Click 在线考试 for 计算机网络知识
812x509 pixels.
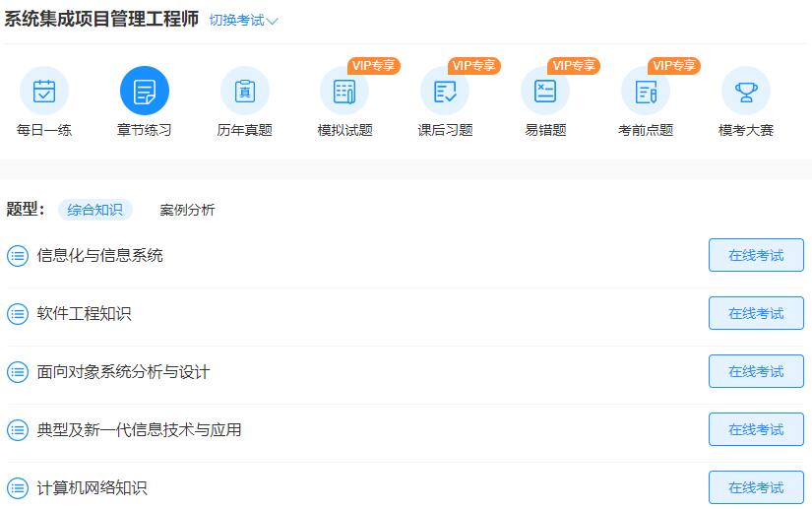coord(756,487)
